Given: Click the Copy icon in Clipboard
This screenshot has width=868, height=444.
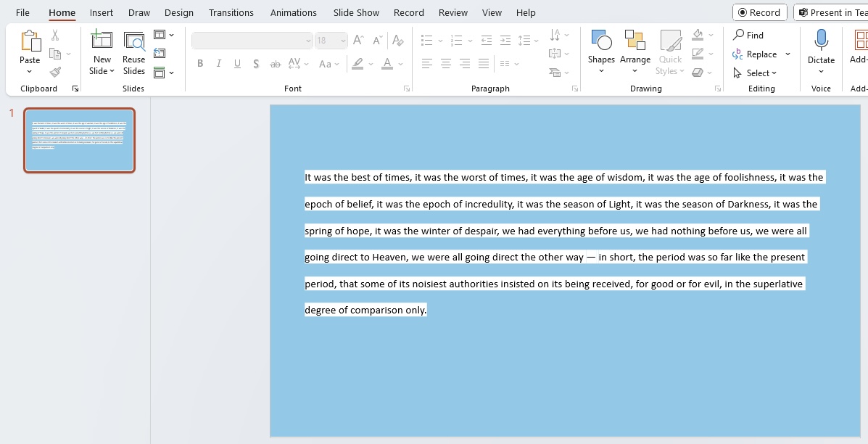Looking at the screenshot, I should pos(55,54).
